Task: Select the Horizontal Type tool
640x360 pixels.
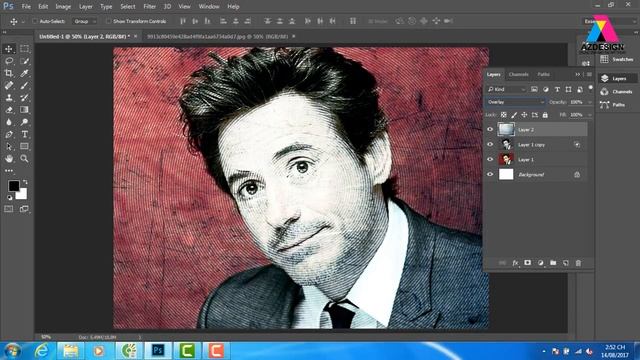Action: click(24, 134)
